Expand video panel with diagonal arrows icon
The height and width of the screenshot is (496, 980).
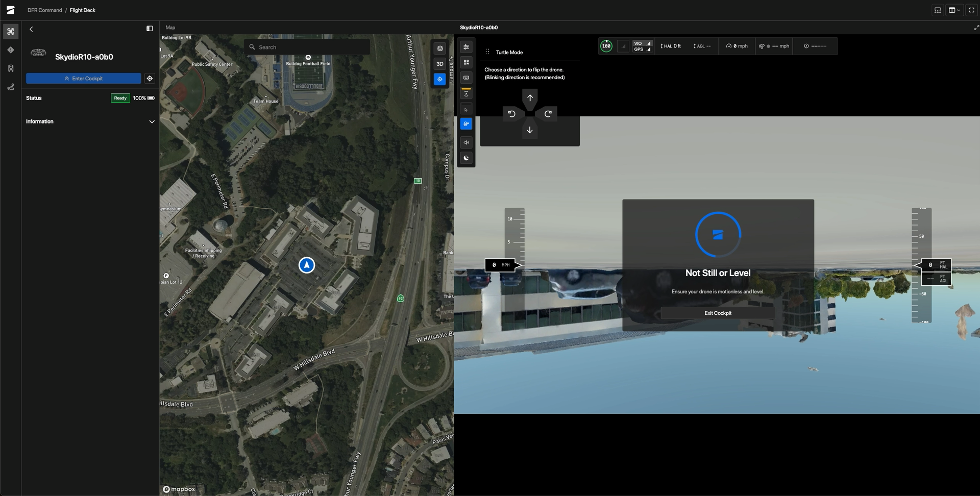coord(976,28)
